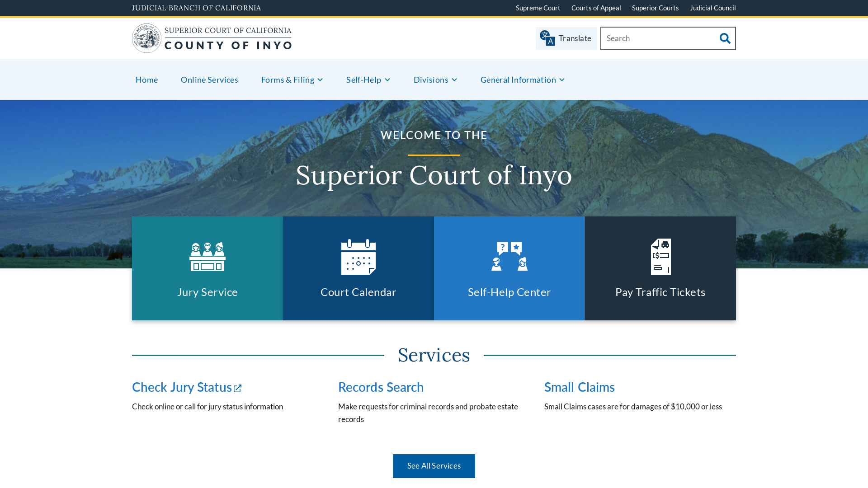868x488 pixels.
Task: Click external link icon beside Check Jury Status
Action: click(238, 388)
